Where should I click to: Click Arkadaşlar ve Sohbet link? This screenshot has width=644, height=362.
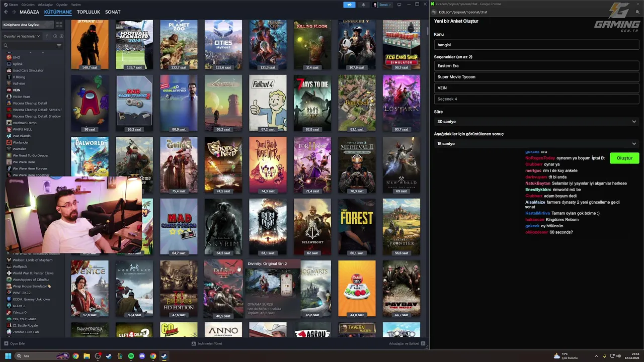click(x=404, y=343)
